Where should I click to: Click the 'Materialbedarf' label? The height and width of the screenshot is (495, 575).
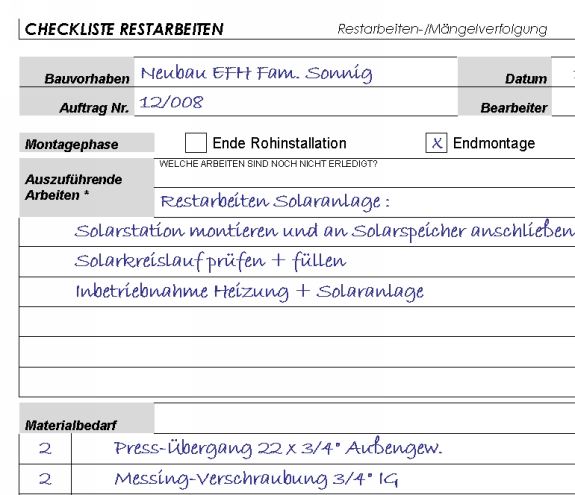[70, 425]
